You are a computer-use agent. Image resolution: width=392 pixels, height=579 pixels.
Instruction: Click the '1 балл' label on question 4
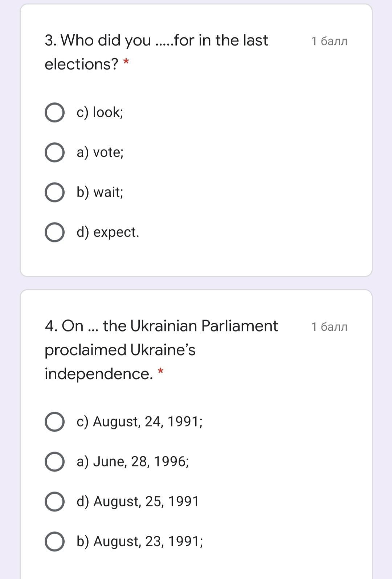(x=329, y=327)
